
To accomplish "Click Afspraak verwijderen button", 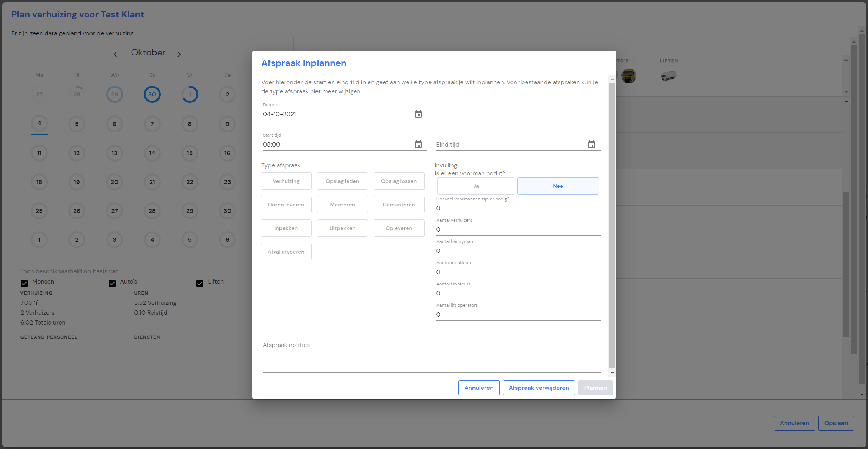I will (539, 388).
